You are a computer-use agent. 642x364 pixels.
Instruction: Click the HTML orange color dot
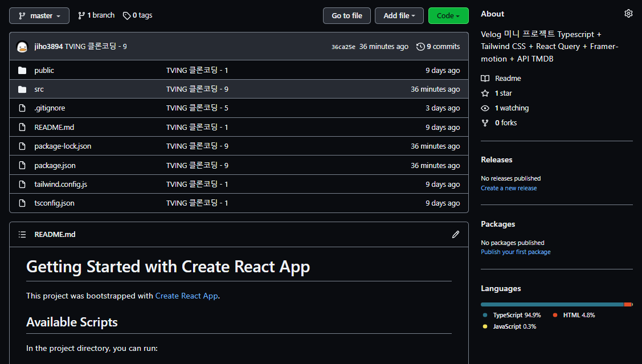(x=555, y=315)
